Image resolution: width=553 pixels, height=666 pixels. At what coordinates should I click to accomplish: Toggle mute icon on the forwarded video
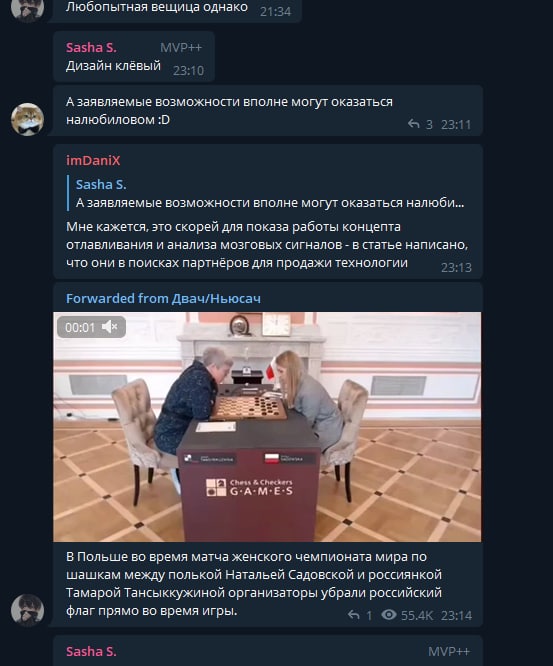pos(110,327)
